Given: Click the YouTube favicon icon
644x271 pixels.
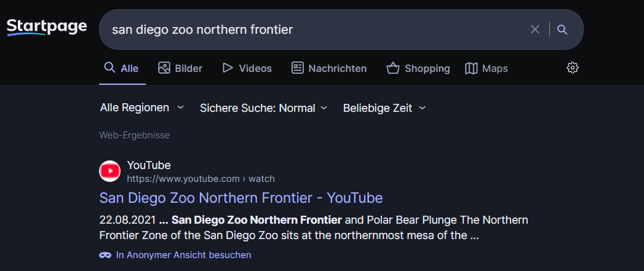Looking at the screenshot, I should click(x=109, y=171).
